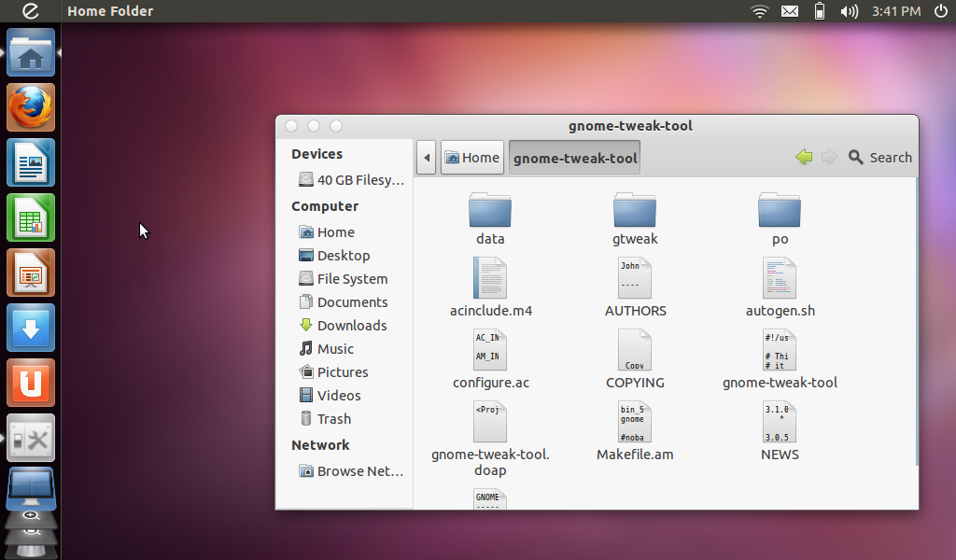Click the Network sidebar heading
Viewport: 956px width, 560px height.
tap(320, 445)
